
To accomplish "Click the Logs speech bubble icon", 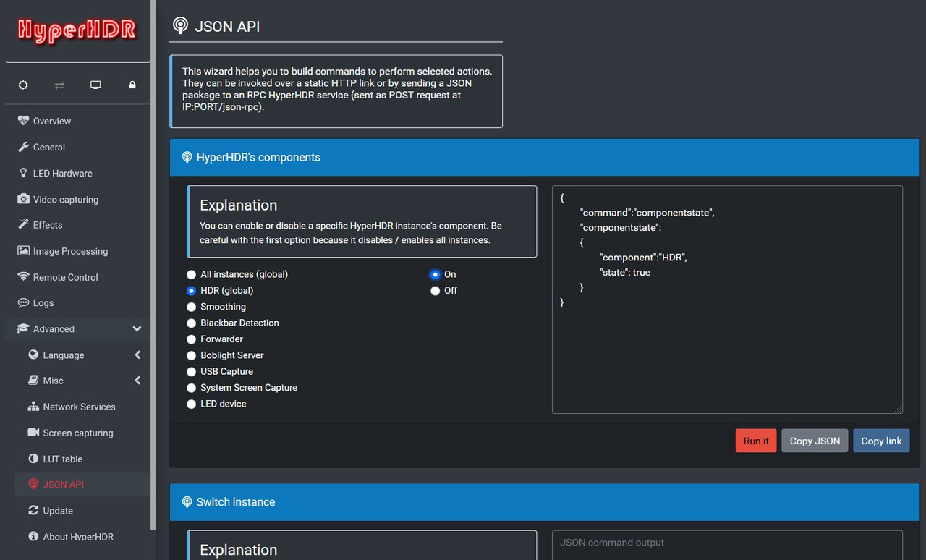I will point(24,302).
